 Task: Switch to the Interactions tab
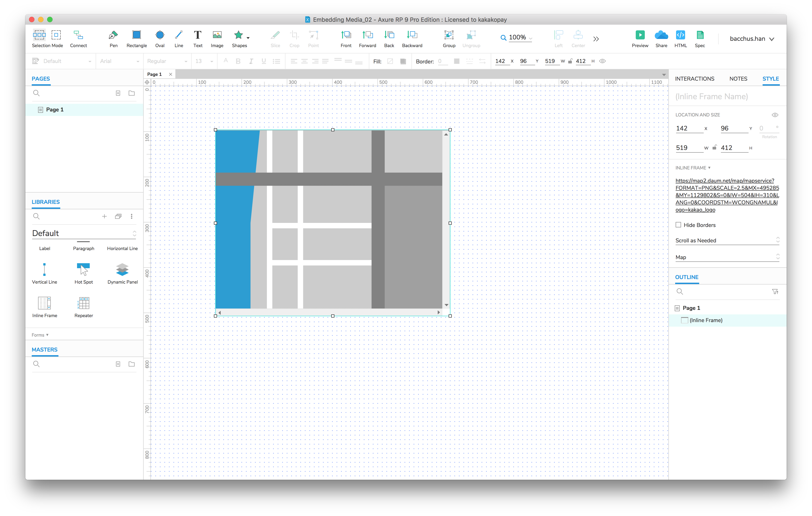pos(694,79)
